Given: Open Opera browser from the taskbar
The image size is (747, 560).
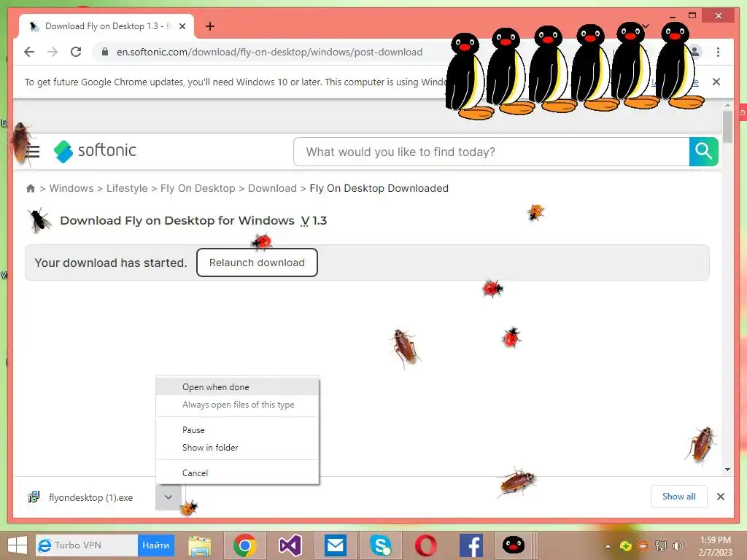Looking at the screenshot, I should [x=425, y=545].
